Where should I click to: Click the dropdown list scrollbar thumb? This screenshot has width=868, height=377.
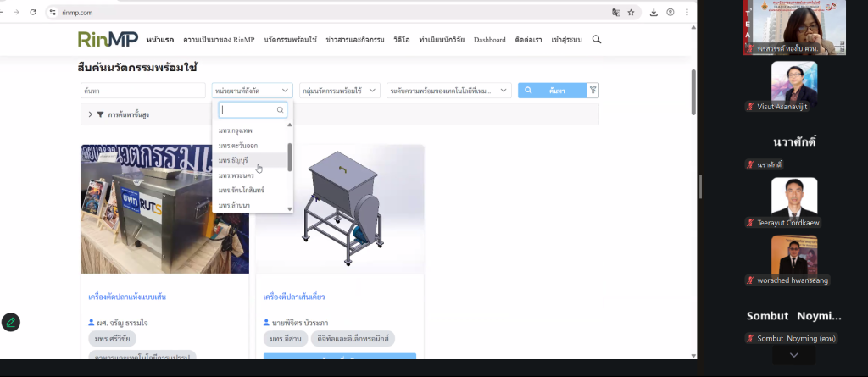[290, 156]
